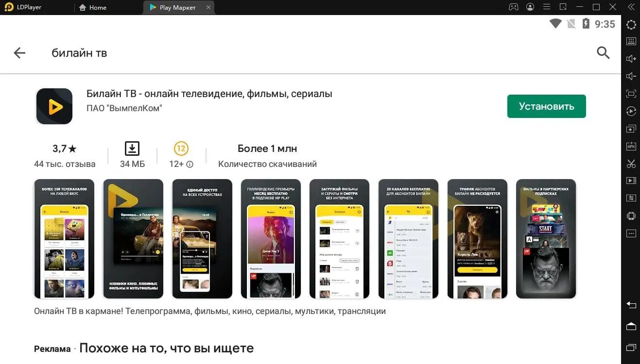Open developer ПАО "ВымпелКом" link
Viewport: 640px width, 364px height.
[124, 108]
